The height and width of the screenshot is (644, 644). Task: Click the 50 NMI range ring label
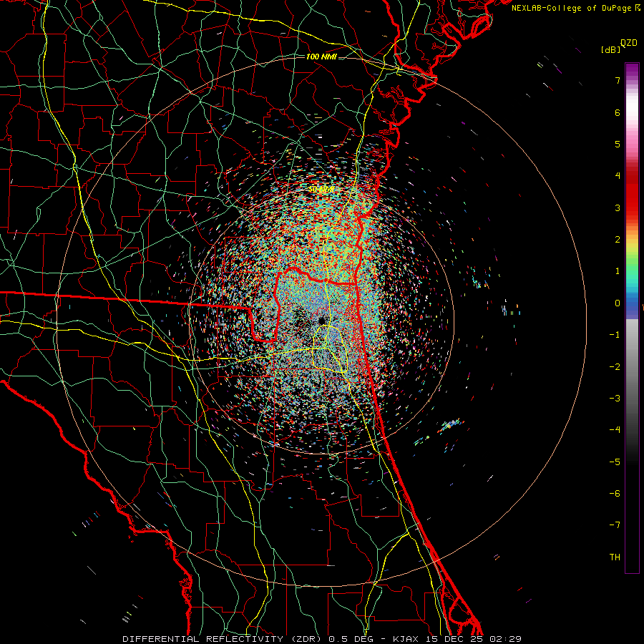point(321,190)
